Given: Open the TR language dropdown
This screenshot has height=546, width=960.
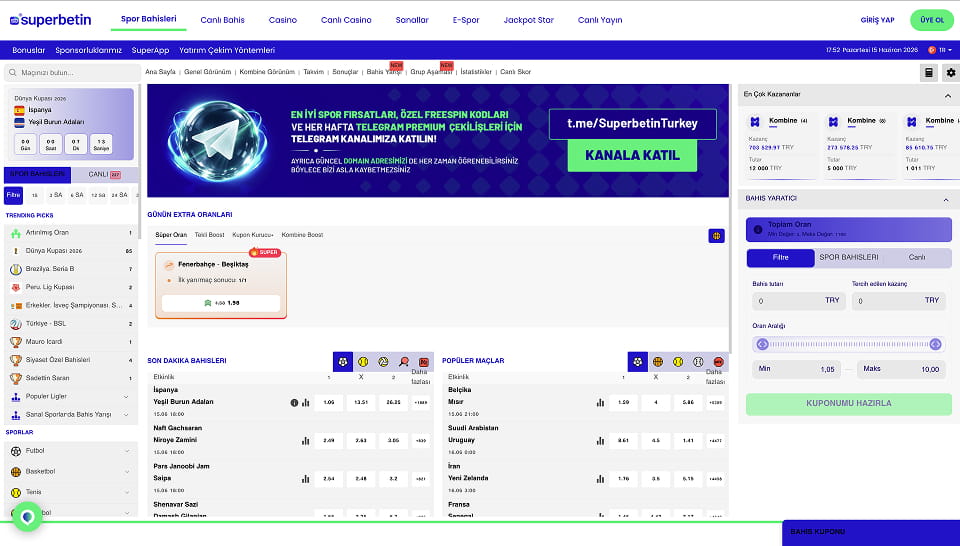Looking at the screenshot, I should click(x=940, y=50).
